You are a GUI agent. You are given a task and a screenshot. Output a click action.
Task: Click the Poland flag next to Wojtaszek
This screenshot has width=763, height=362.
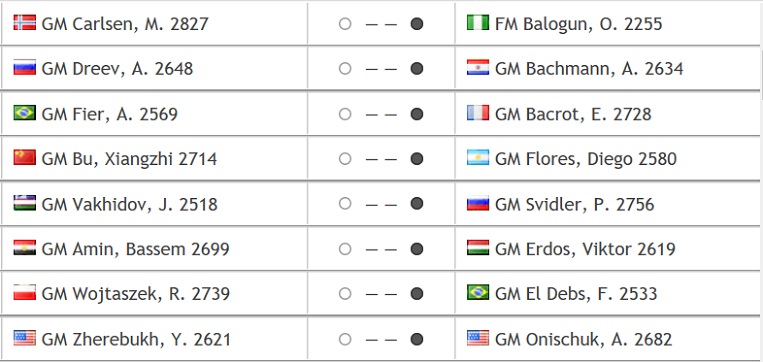click(24, 293)
